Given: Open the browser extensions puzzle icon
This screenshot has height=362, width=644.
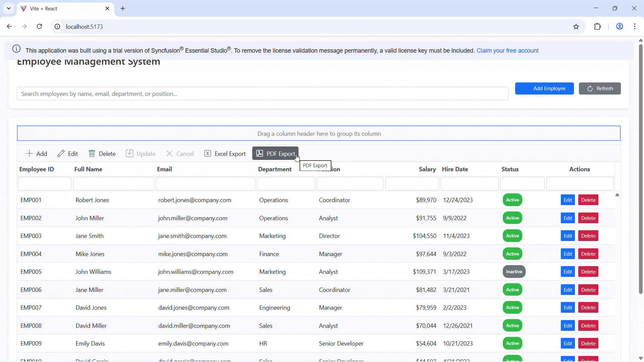Looking at the screenshot, I should 598,26.
